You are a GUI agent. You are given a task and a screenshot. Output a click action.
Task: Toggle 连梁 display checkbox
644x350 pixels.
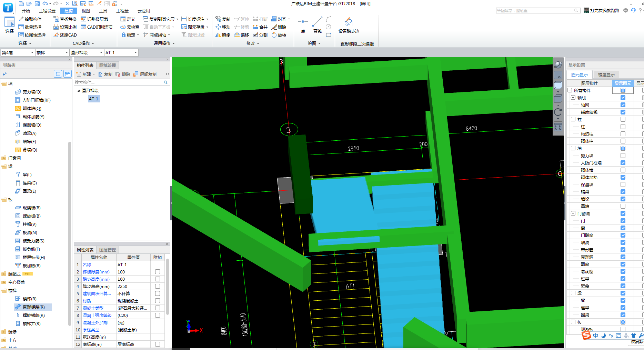pyautogui.click(x=623, y=308)
